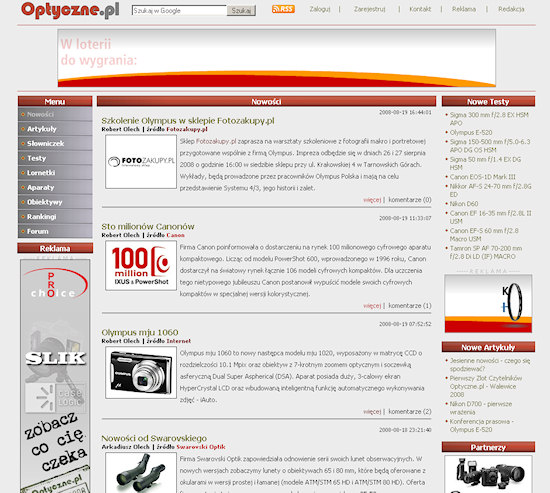
Task: Open the Sigma 50 mm f/1.4 EX DG HSM test
Action: point(485,164)
